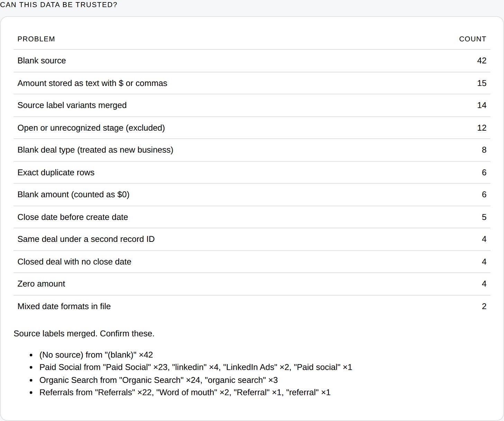Image resolution: width=504 pixels, height=421 pixels.
Task: Select the Blank source row
Action: coord(252,61)
